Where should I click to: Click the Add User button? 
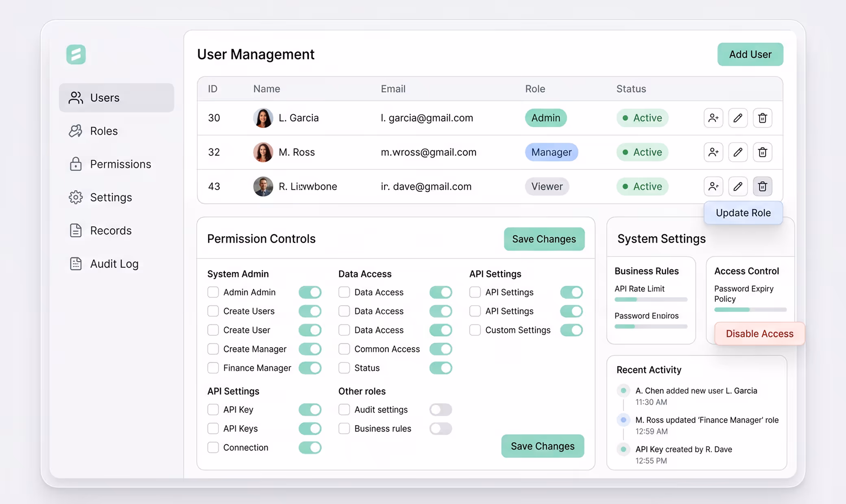coord(750,54)
